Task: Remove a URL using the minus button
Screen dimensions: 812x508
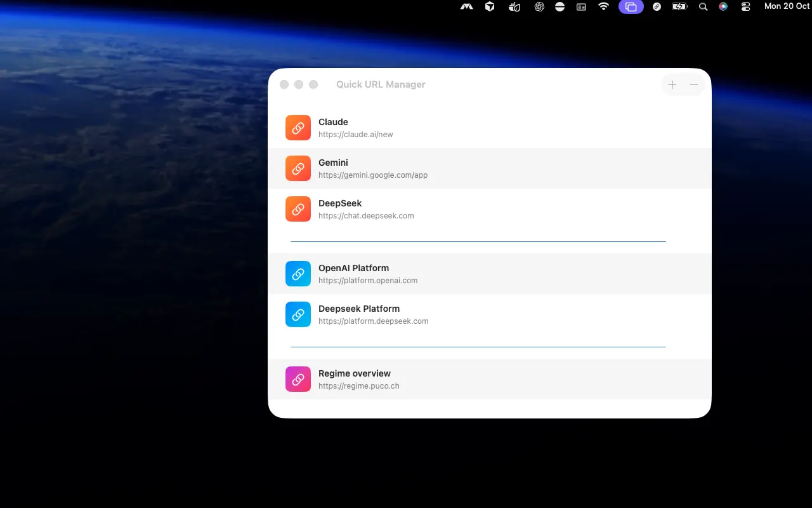Action: click(693, 84)
